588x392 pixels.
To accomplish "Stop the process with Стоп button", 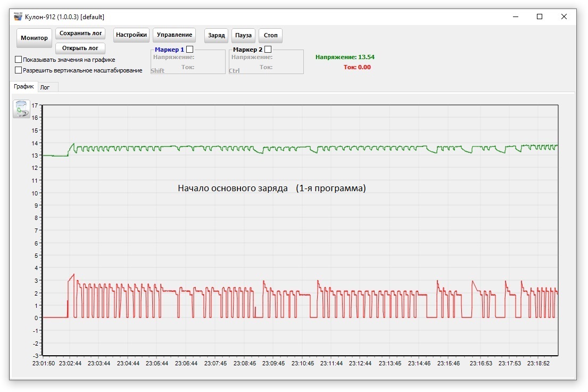I will tap(270, 36).
